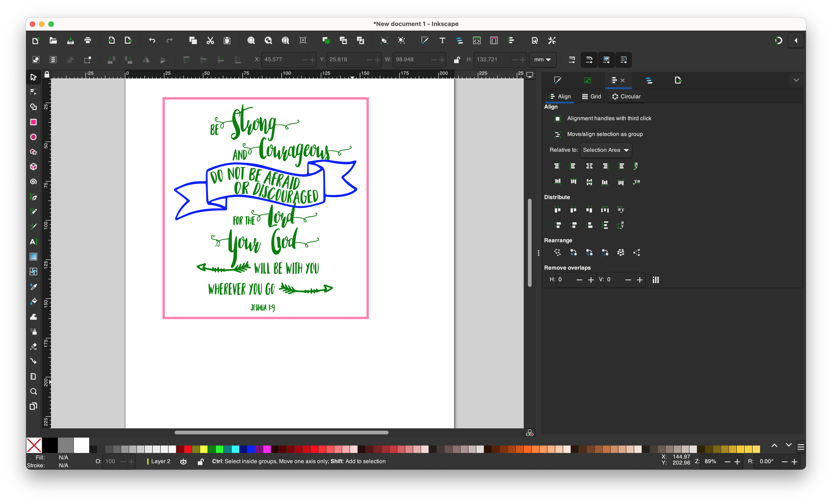Toggle move gradients with object
The image size is (832, 504).
pyautogui.click(x=606, y=60)
